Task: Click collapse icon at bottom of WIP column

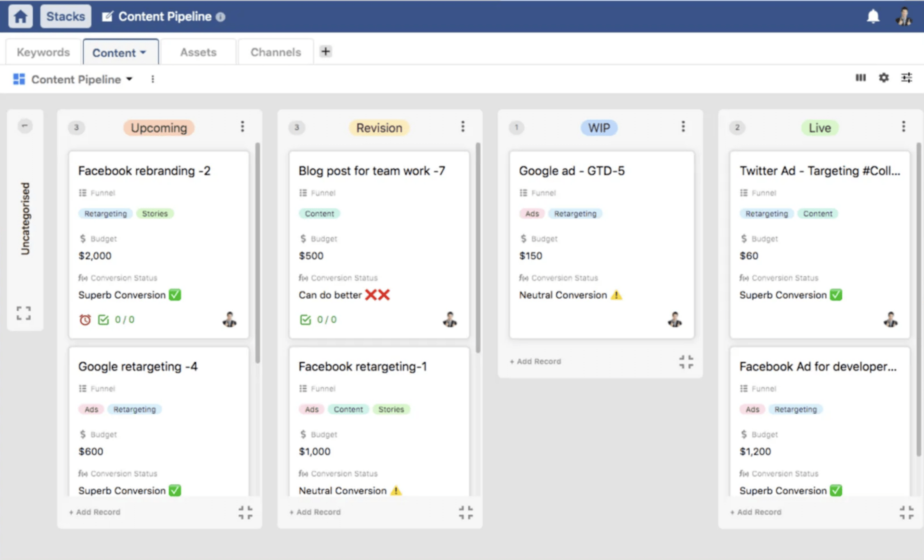Action: tap(686, 362)
